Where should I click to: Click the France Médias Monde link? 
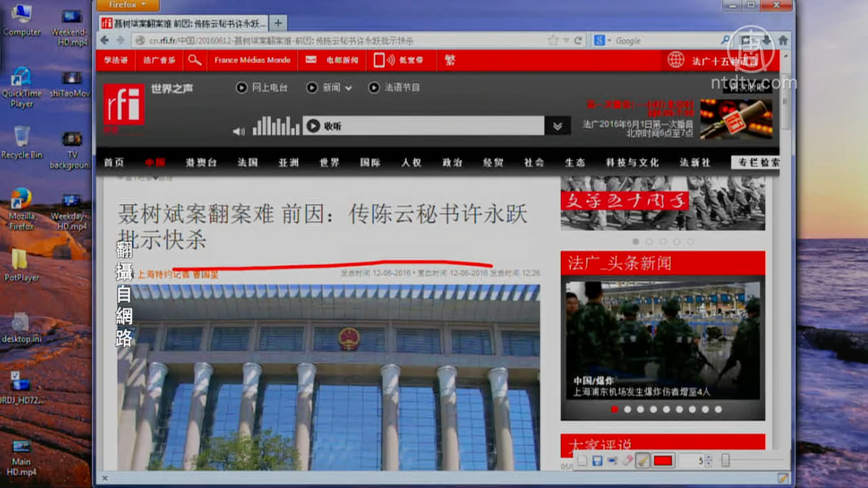(x=252, y=60)
